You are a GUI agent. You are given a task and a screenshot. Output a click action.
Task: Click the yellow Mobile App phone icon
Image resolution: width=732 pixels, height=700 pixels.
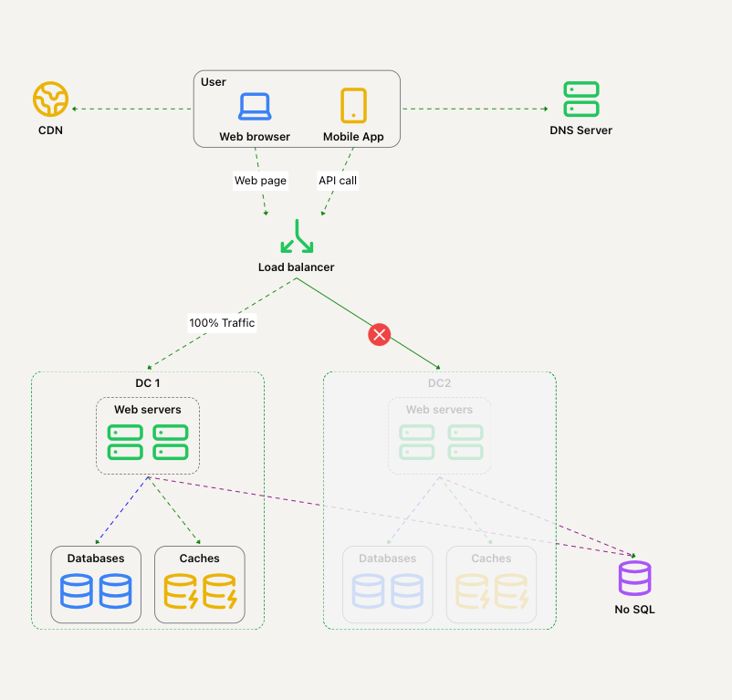click(353, 106)
